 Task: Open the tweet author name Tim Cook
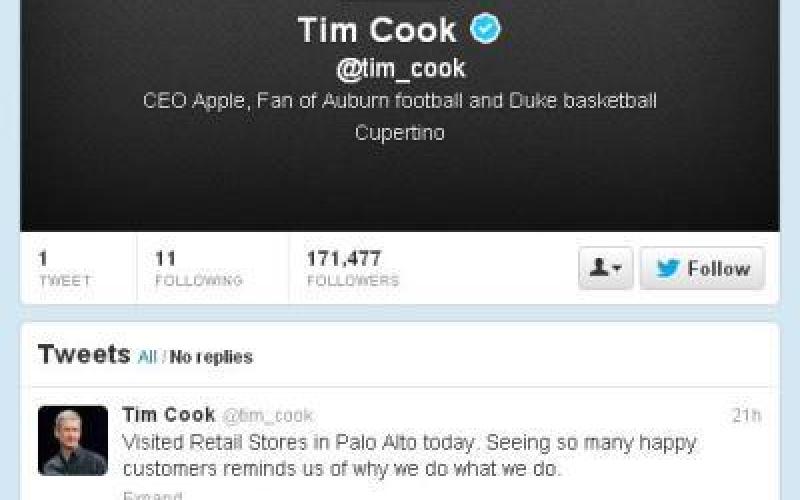pyautogui.click(x=168, y=414)
